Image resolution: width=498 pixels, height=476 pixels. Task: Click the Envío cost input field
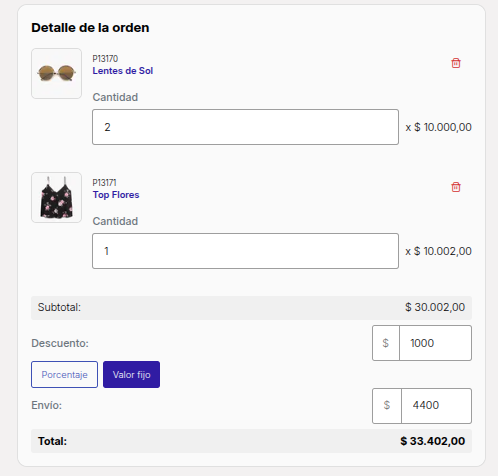pos(436,406)
